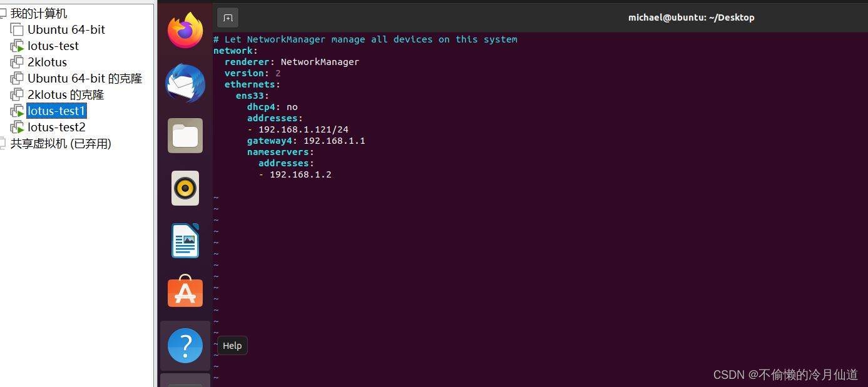Viewport: 868px width, 387px height.
Task: Select Ubuntu 64-bit 的克隆 entry
Action: pos(84,78)
